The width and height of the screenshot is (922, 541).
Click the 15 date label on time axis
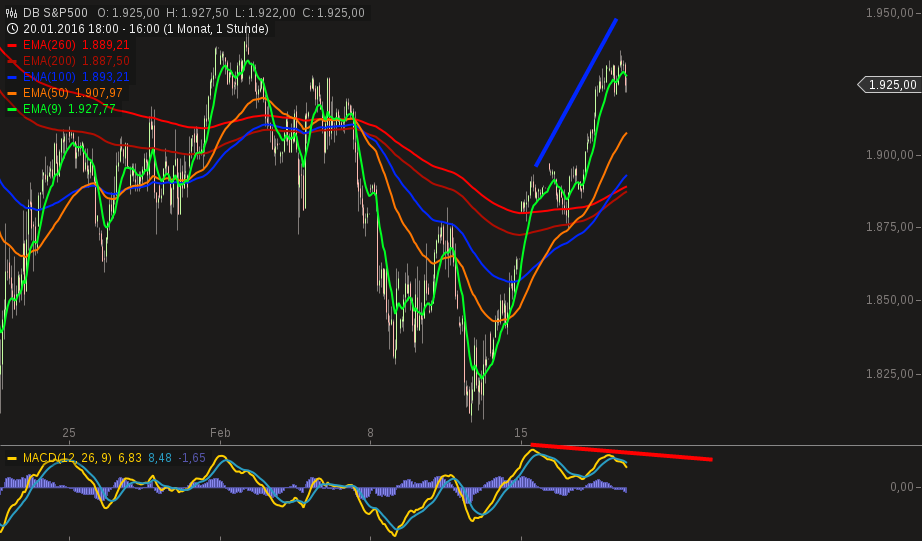click(x=521, y=433)
